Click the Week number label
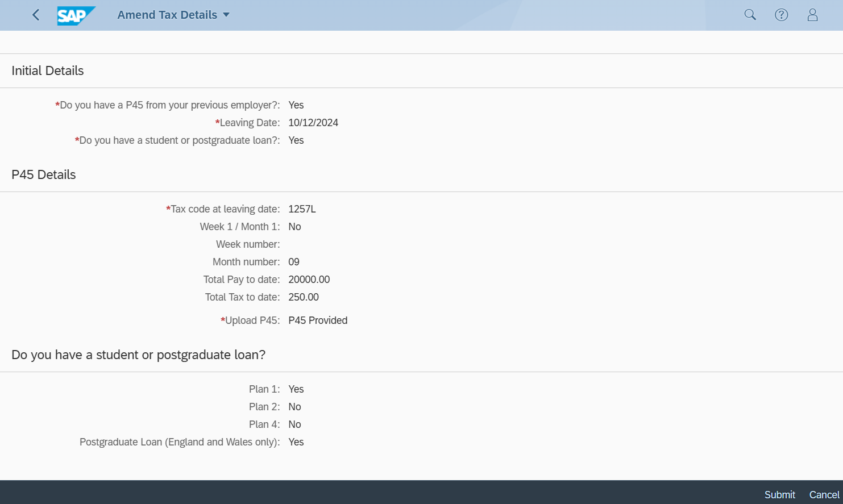This screenshot has height=504, width=843. [248, 244]
